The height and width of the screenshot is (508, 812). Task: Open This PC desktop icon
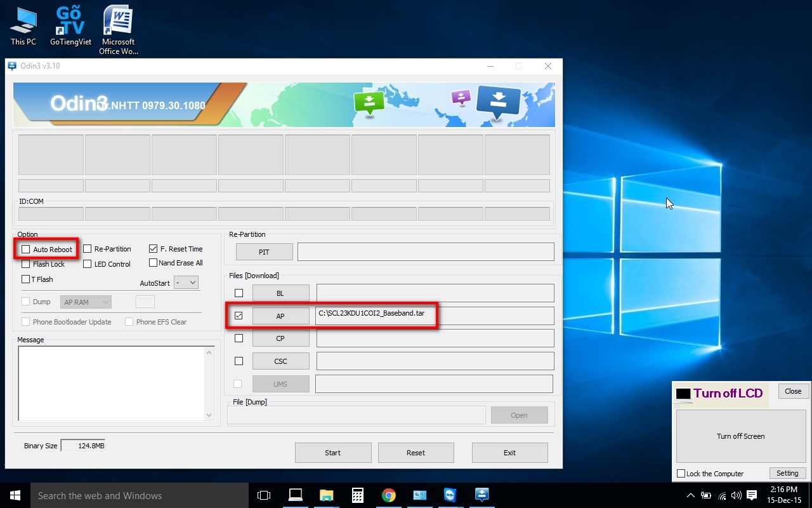[23, 26]
